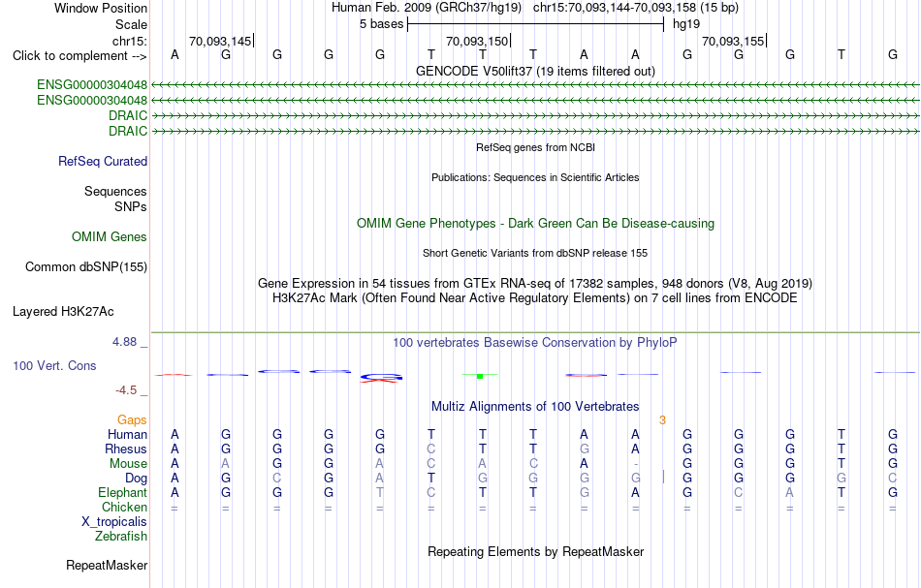921x588 pixels.
Task: Click the SNPs track label
Action: [131, 206]
